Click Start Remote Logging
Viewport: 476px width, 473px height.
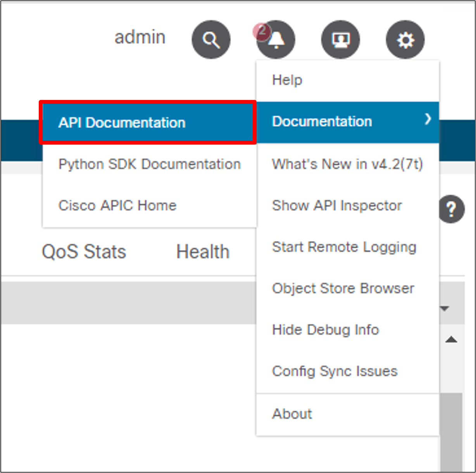[x=344, y=247]
